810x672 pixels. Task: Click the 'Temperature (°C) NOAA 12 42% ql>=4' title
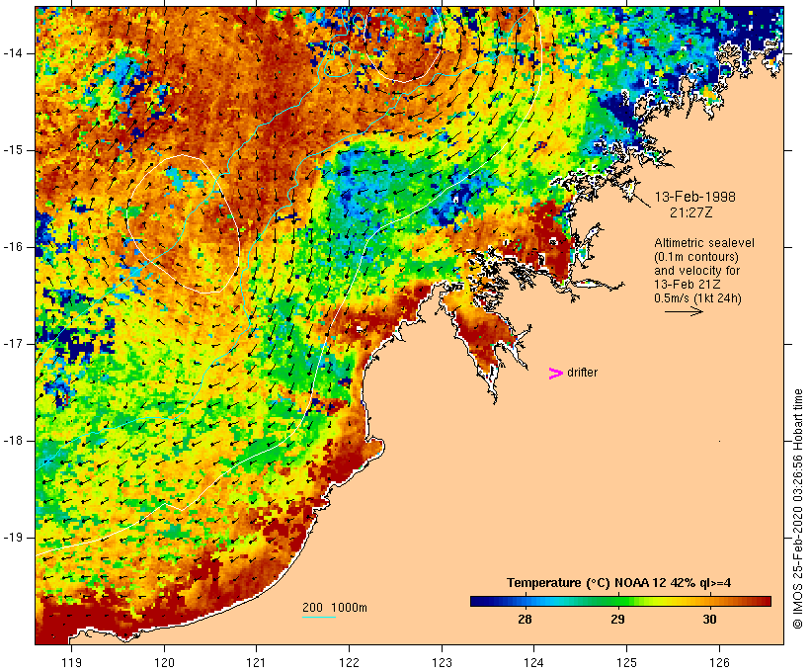[x=619, y=583]
